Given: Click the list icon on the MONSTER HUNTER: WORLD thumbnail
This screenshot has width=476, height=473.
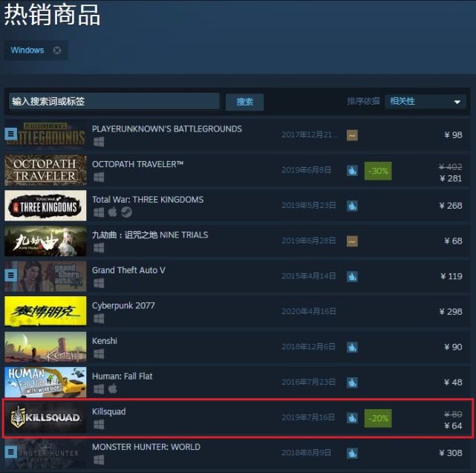Looking at the screenshot, I should 10,452.
